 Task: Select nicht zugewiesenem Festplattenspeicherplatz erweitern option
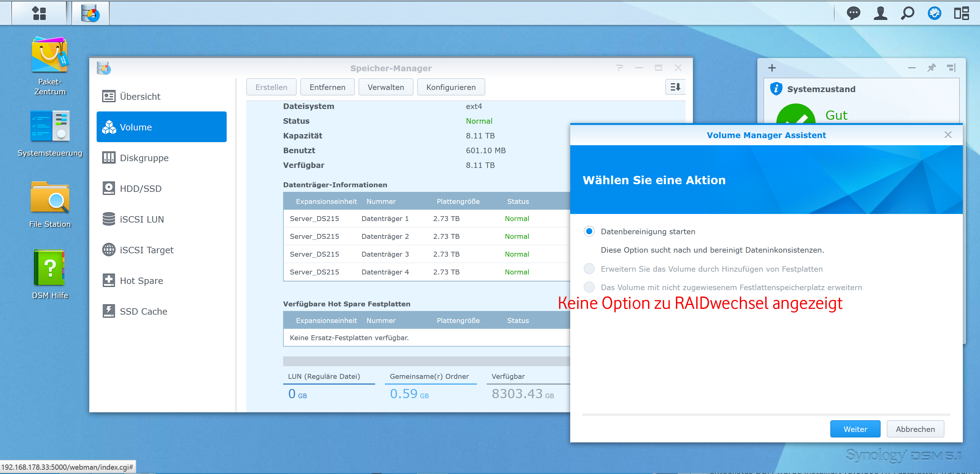click(589, 287)
